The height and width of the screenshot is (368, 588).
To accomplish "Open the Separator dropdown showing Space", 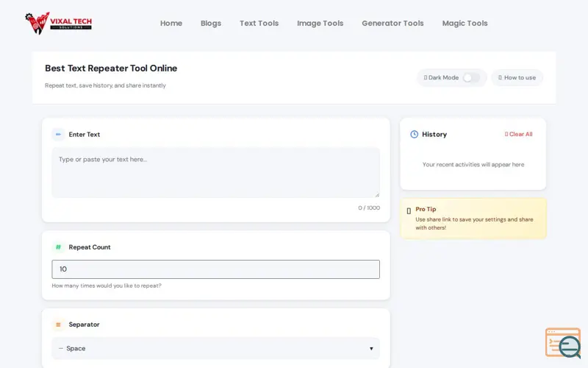I will tap(215, 348).
